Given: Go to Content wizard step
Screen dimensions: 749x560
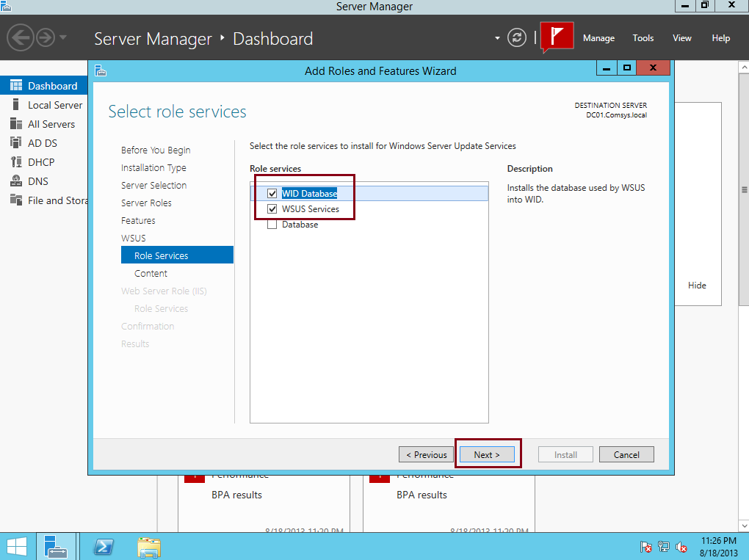Looking at the screenshot, I should (x=151, y=274).
